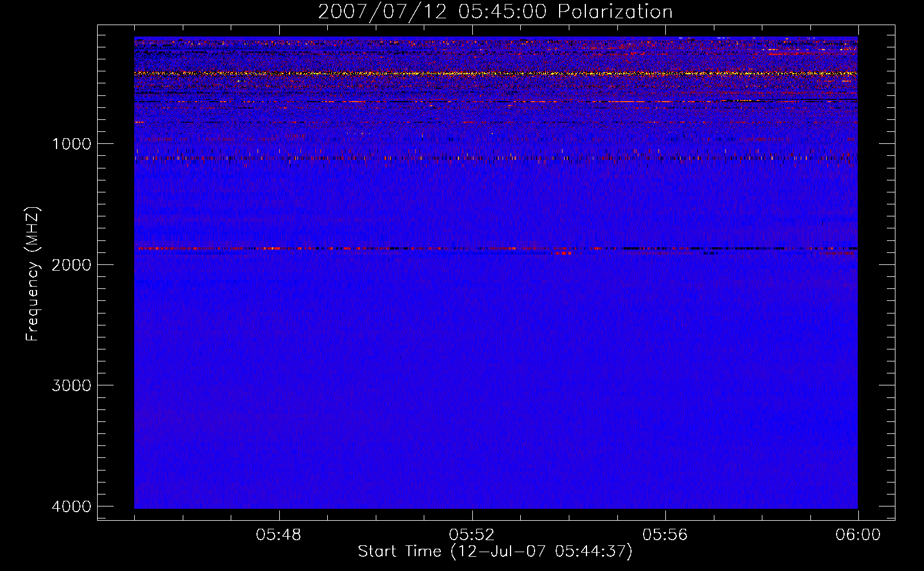Click the 05:52 time tick label
This screenshot has width=924, height=571.
coord(472,535)
